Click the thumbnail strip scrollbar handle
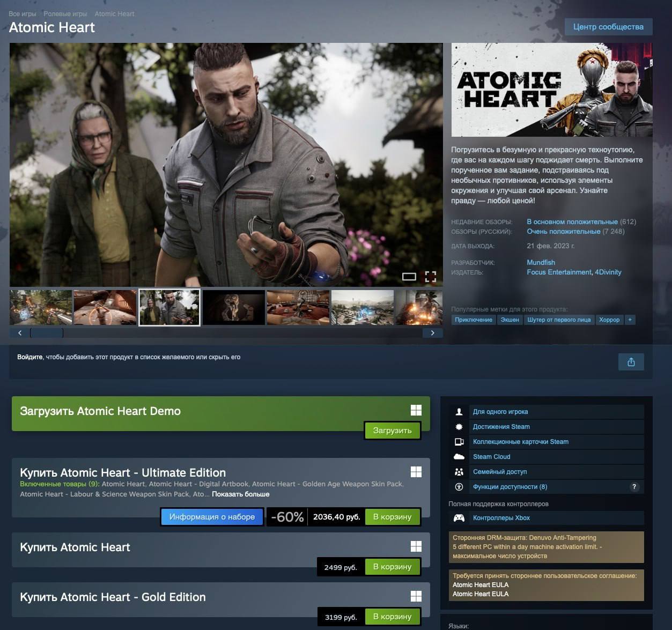The image size is (672, 630). pyautogui.click(x=47, y=333)
